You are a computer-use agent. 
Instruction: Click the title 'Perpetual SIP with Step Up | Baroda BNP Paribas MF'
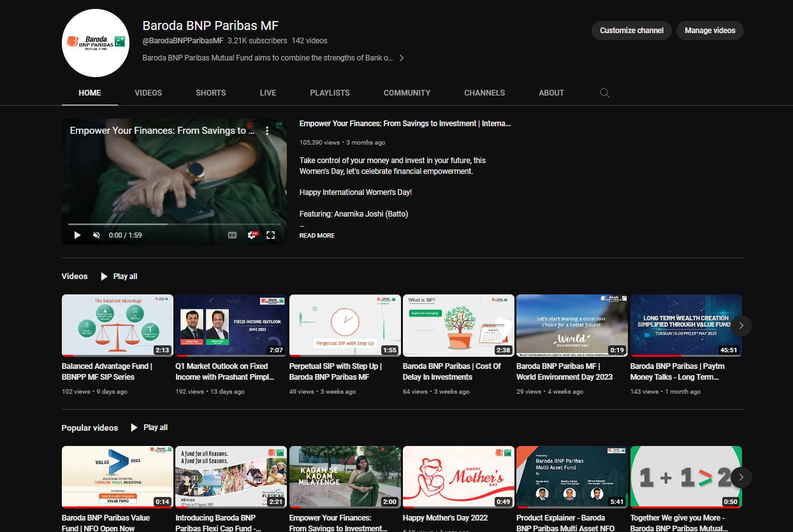pyautogui.click(x=335, y=371)
